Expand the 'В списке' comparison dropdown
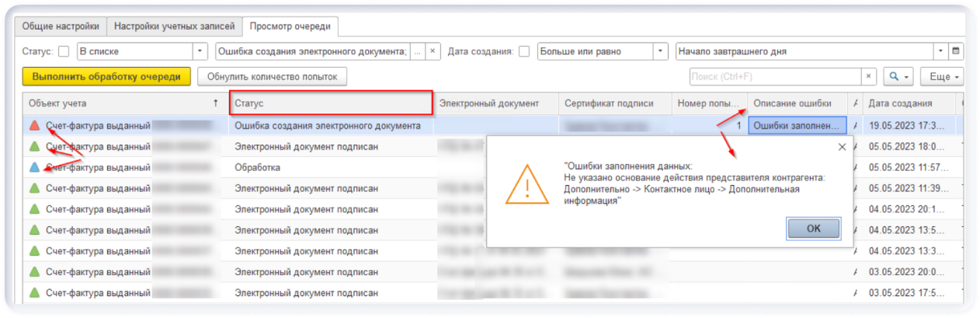The image size is (980, 318). (x=200, y=51)
